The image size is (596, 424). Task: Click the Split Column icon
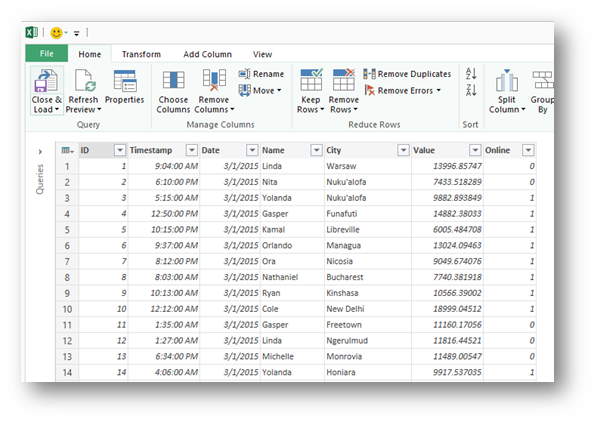point(507,81)
